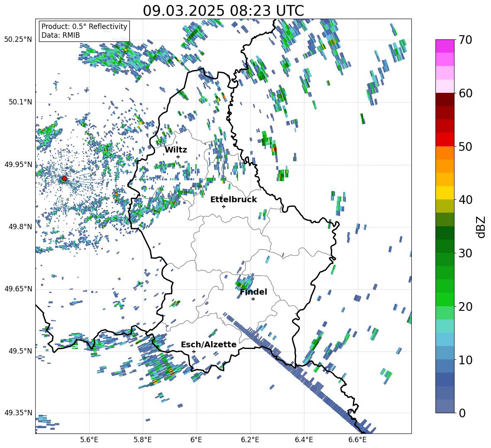Click the 49.8°N latitude label
Viewport: 491px width, 448px height.
click(x=20, y=227)
